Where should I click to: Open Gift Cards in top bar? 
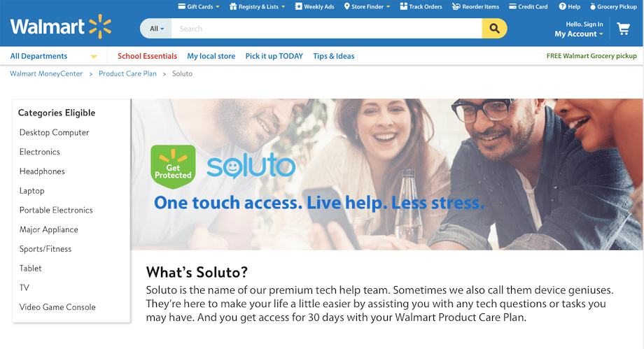tap(199, 6)
